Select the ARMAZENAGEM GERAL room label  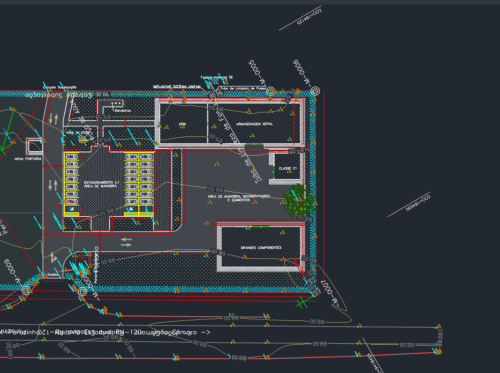point(254,124)
